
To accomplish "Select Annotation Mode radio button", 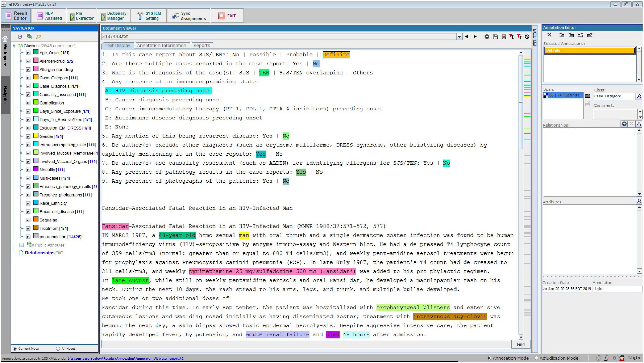I will (489, 358).
